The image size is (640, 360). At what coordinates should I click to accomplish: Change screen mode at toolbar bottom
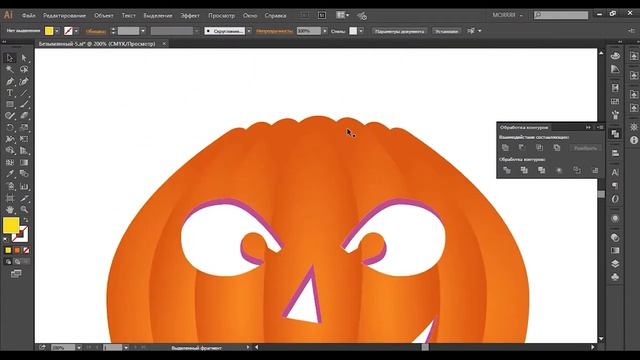[16, 273]
